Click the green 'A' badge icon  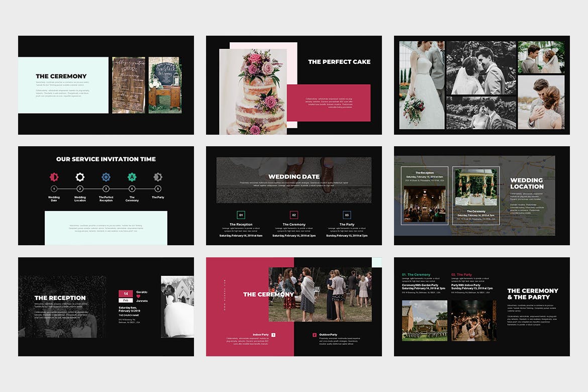coord(132,177)
